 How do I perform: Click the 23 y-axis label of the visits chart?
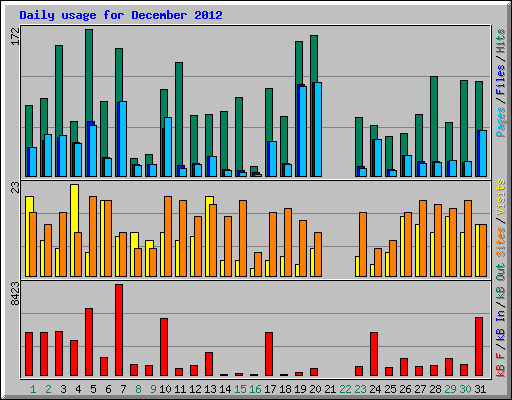(15, 188)
